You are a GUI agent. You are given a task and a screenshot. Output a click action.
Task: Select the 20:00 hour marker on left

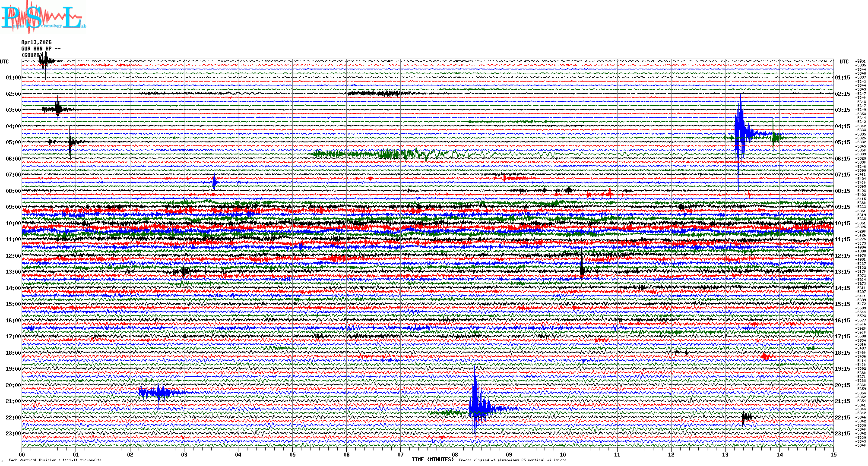click(13, 385)
